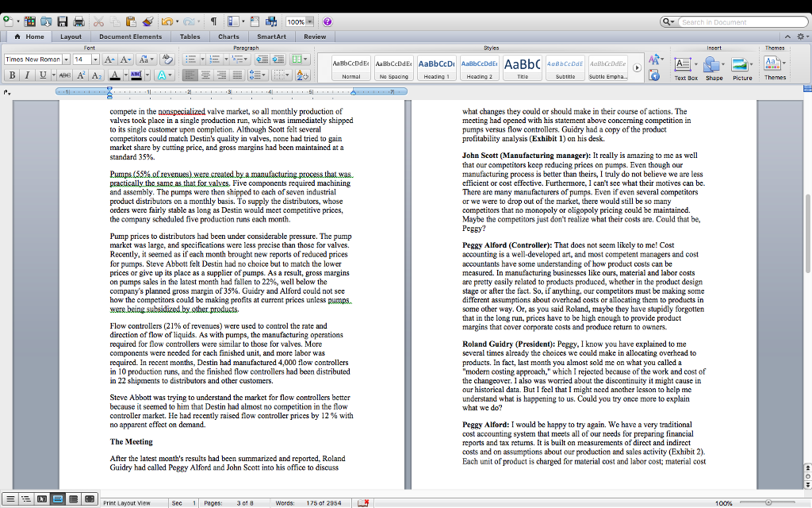Adjust the zoom slider in status bar
This screenshot has height=508, width=812.
tap(768, 502)
